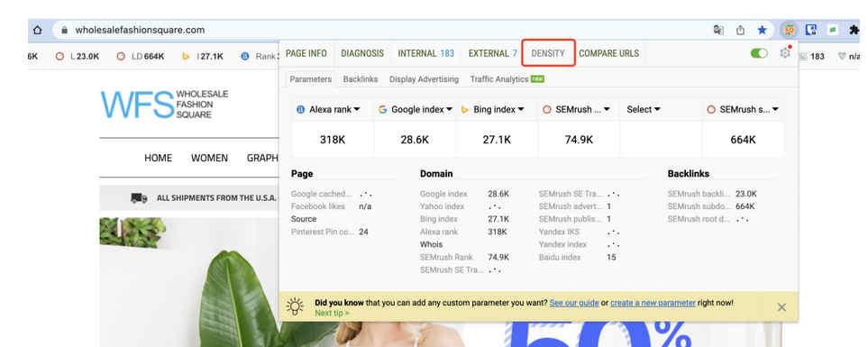This screenshot has width=868, height=347.
Task: Open the Google index dropdown
Action: pos(416,110)
